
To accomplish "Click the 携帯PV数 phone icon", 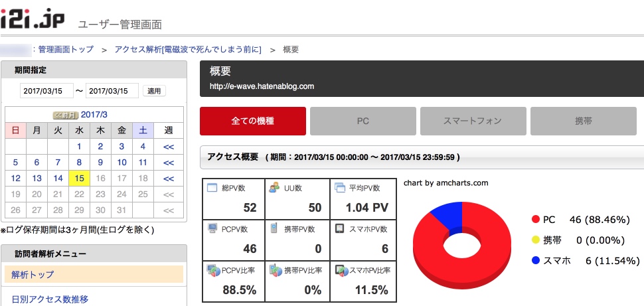I will pyautogui.click(x=274, y=229).
